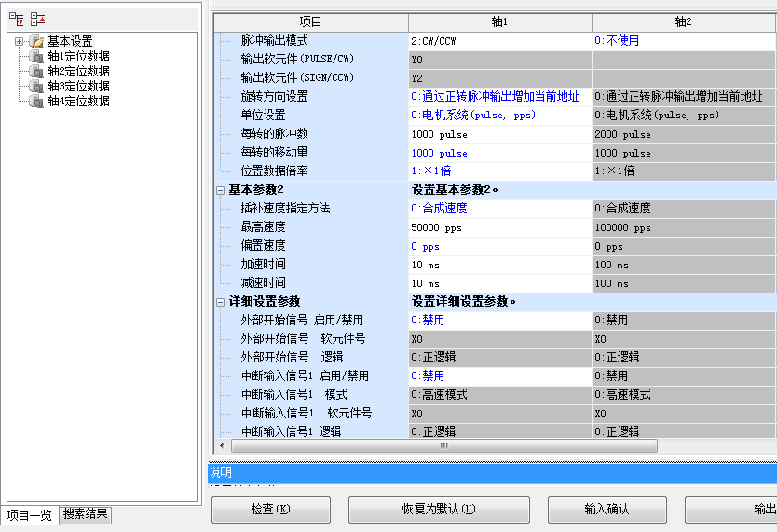Click the collapse all tree icon

pyautogui.click(x=37, y=19)
